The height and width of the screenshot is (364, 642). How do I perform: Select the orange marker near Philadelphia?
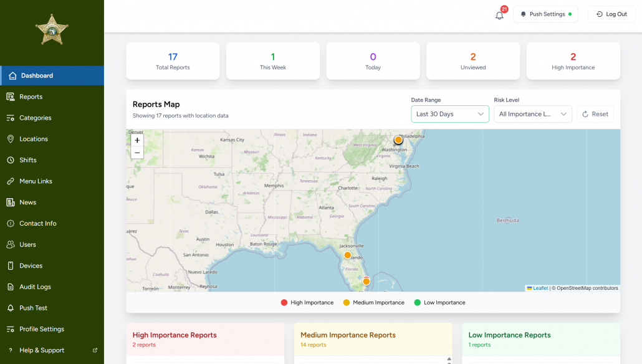pos(398,140)
